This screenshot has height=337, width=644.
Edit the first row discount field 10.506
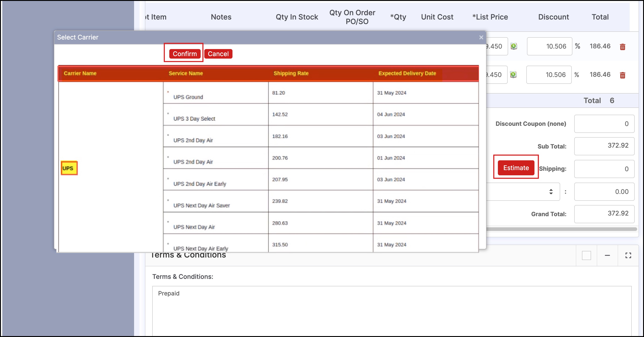pos(549,46)
